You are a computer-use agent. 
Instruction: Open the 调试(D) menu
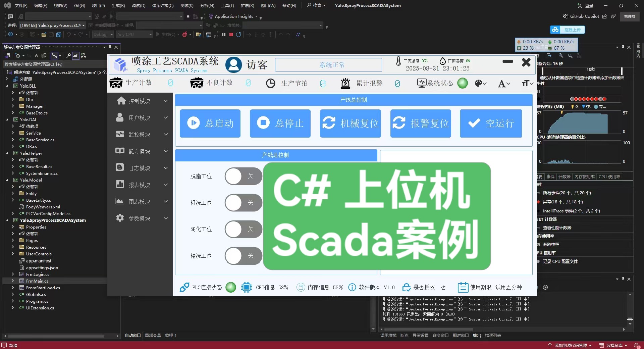pos(139,5)
